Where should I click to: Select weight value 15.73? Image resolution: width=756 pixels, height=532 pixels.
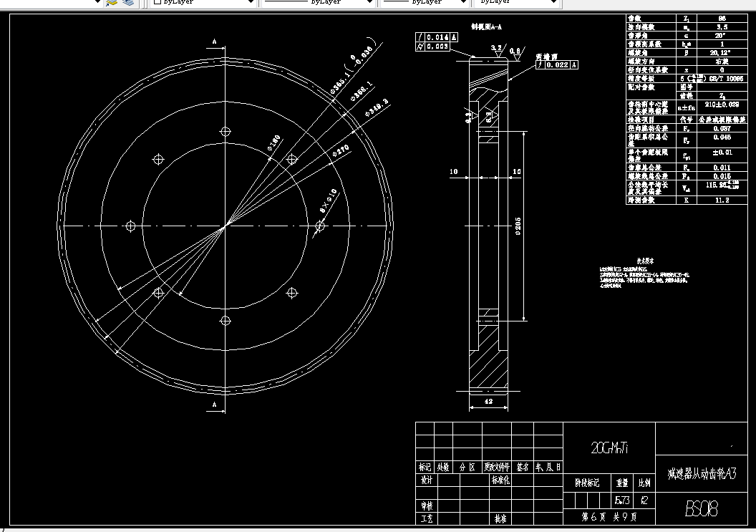(621, 500)
